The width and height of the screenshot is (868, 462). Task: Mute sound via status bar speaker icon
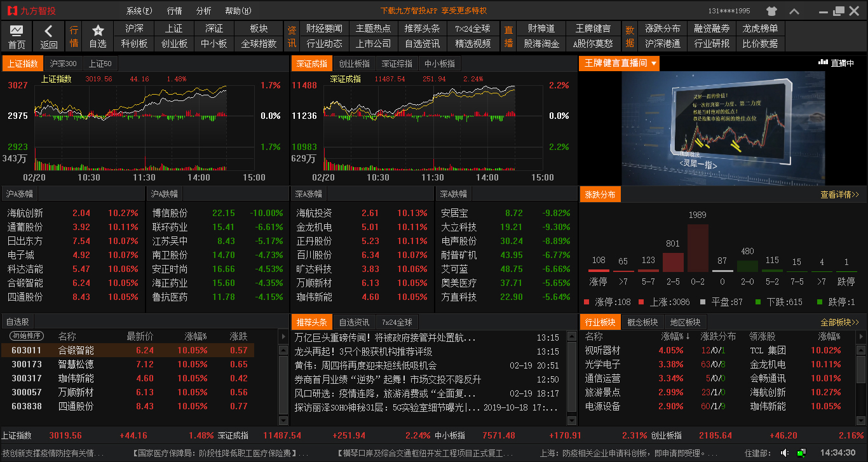coord(785,452)
